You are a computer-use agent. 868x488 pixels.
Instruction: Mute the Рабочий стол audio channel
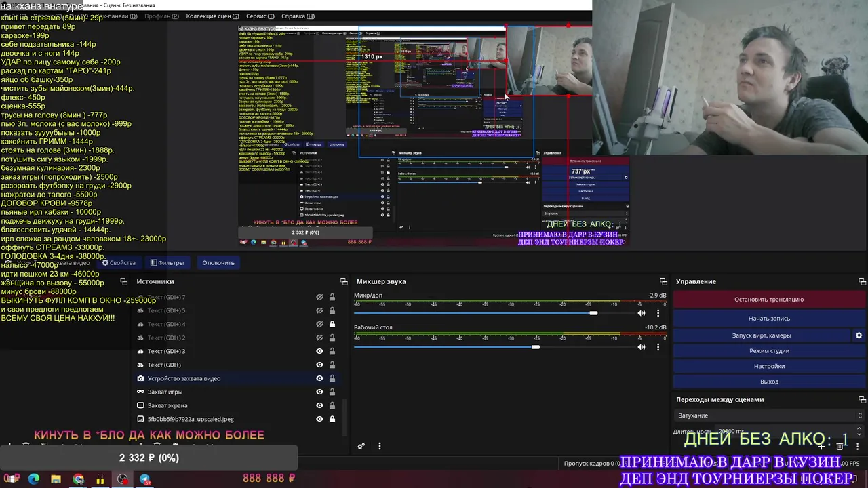642,347
